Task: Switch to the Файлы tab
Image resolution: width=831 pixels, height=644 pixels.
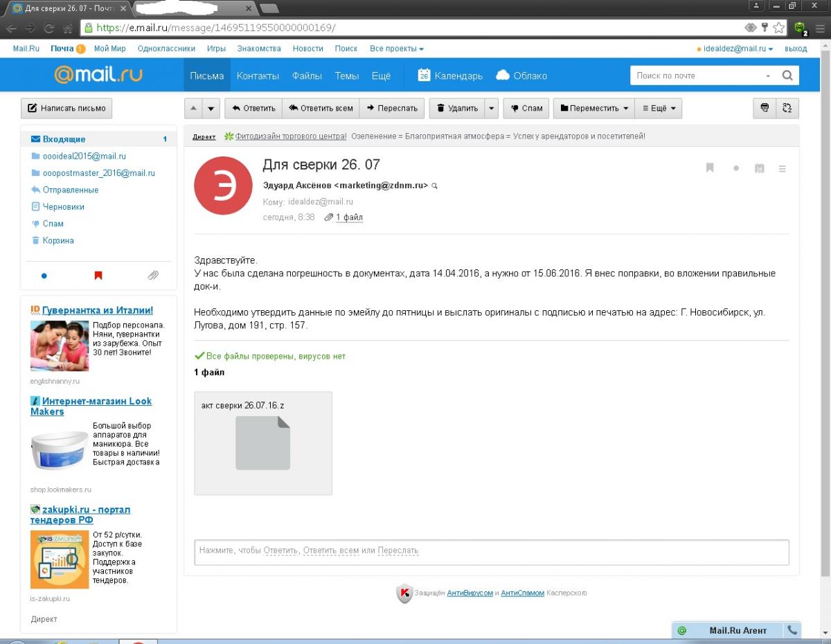Action: coord(307,75)
